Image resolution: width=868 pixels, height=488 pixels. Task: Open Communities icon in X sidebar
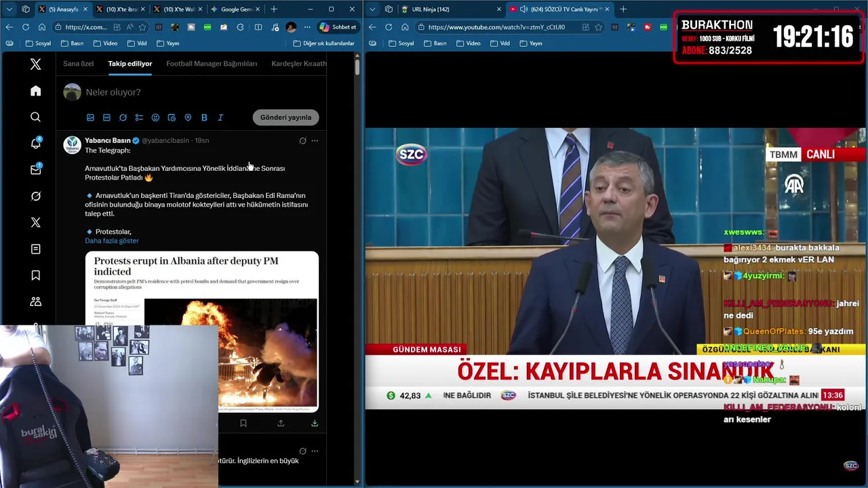pos(36,302)
